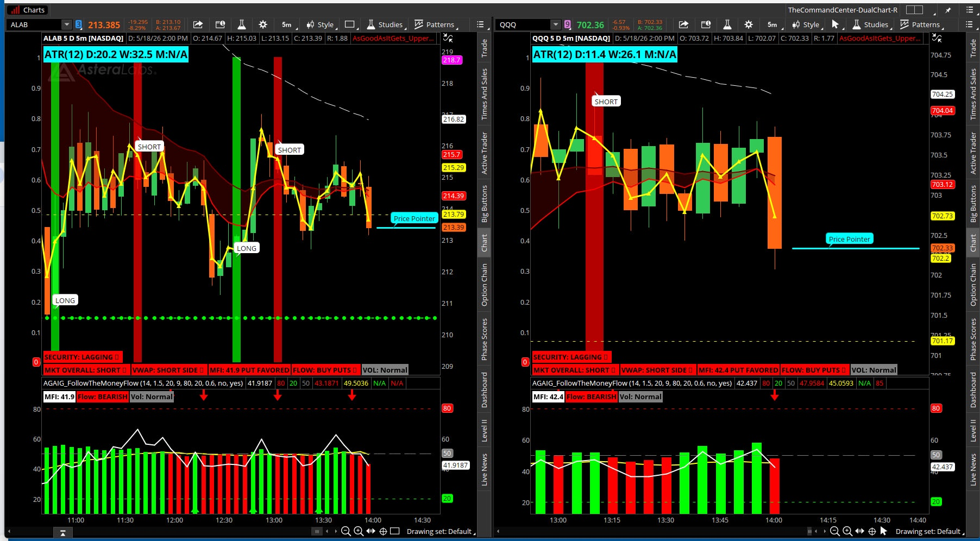Open Drawing set menu under ALAB chart
The image size is (980, 541).
pos(441,531)
